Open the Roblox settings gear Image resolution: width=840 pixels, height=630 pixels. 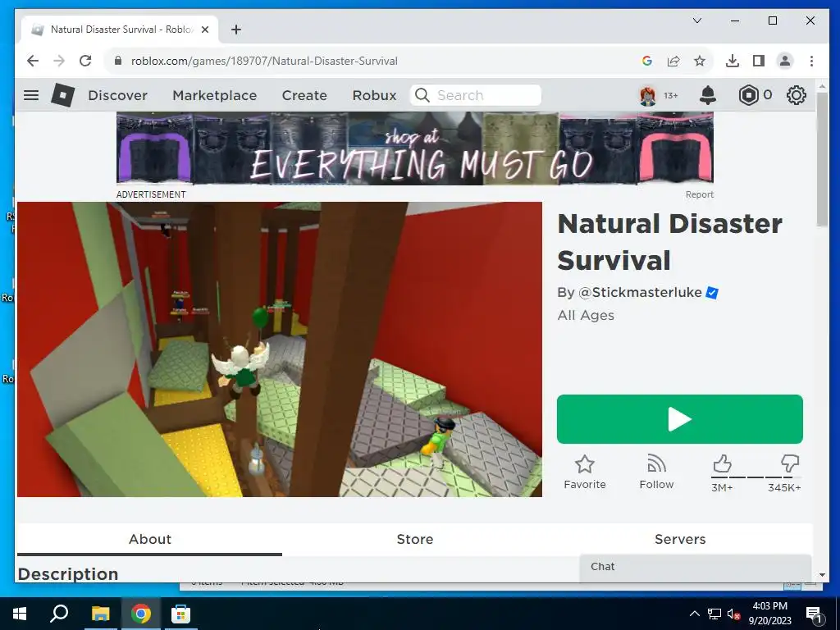[796, 95]
